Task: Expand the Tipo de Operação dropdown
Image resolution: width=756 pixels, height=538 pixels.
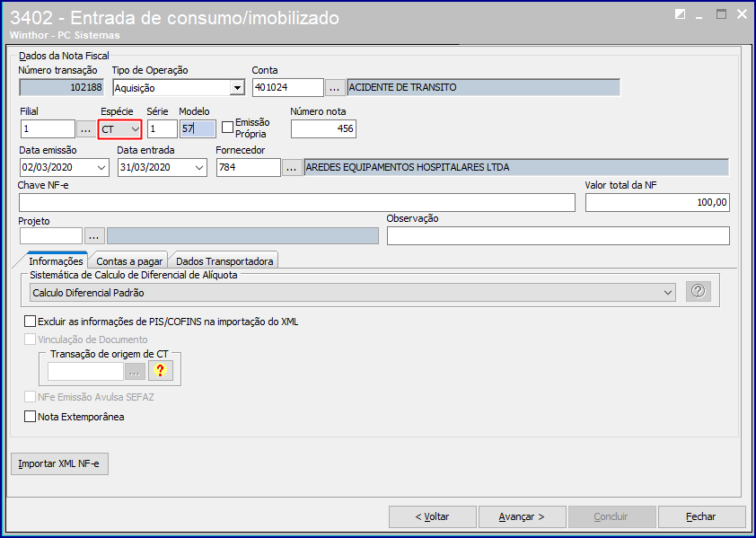Action: click(237, 88)
